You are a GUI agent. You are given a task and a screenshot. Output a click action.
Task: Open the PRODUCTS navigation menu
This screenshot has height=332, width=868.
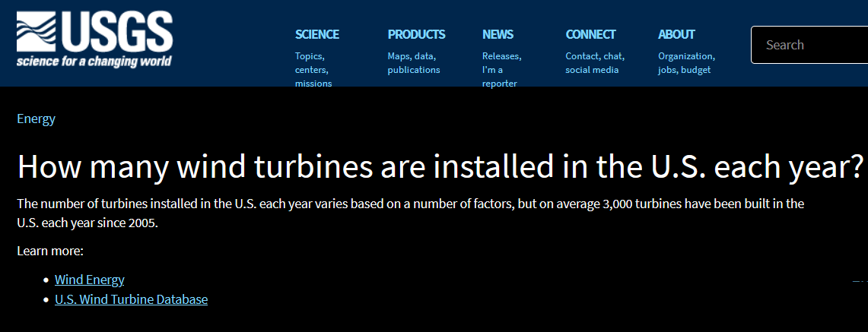(x=416, y=34)
